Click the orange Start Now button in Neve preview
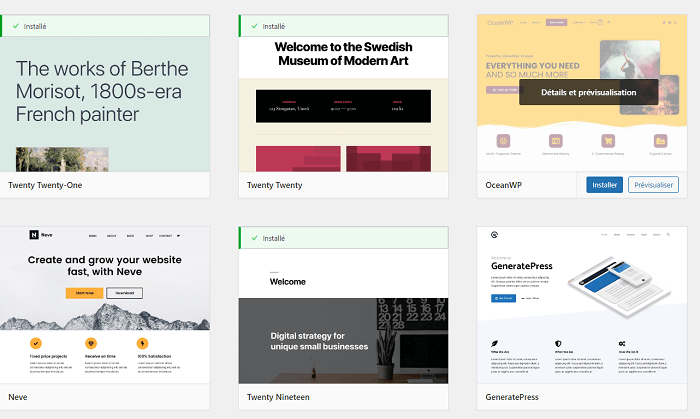 click(84, 293)
